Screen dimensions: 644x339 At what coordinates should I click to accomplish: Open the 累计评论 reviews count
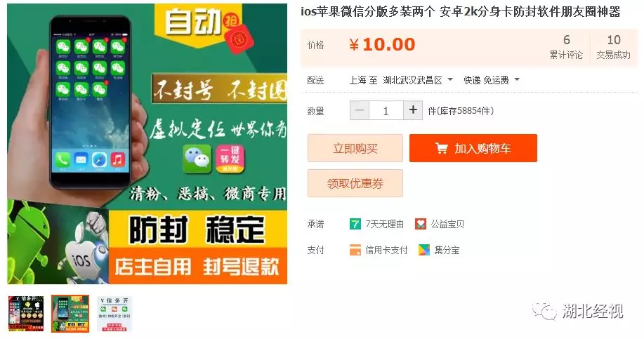click(x=566, y=47)
